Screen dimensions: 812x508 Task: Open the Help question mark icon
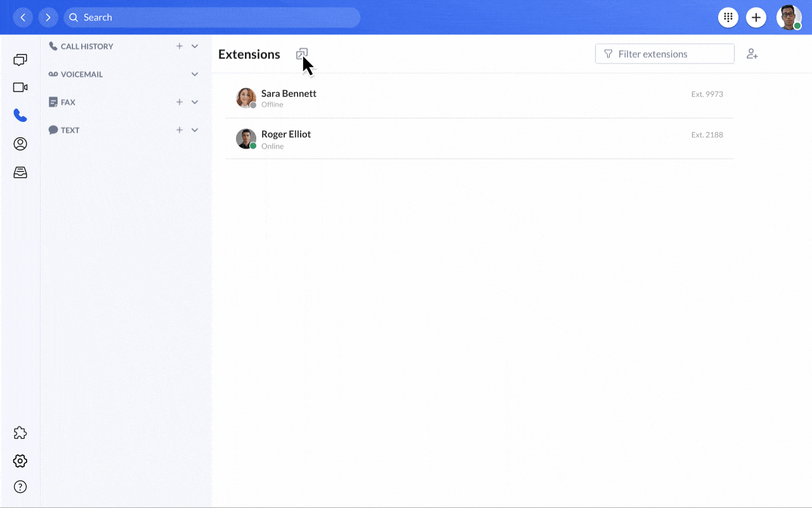pyautogui.click(x=20, y=487)
